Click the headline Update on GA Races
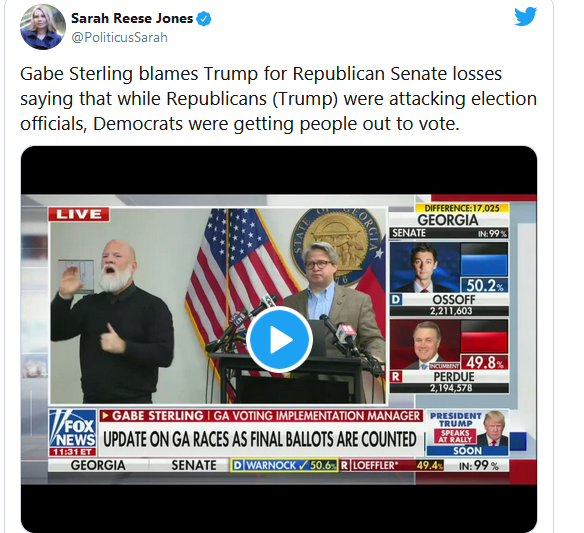This screenshot has width=584, height=533. click(x=260, y=439)
